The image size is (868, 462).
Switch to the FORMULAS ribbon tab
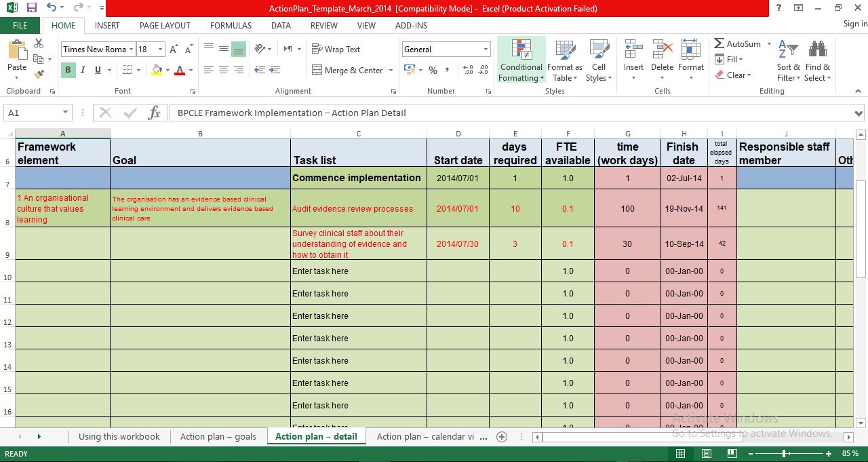(231, 25)
